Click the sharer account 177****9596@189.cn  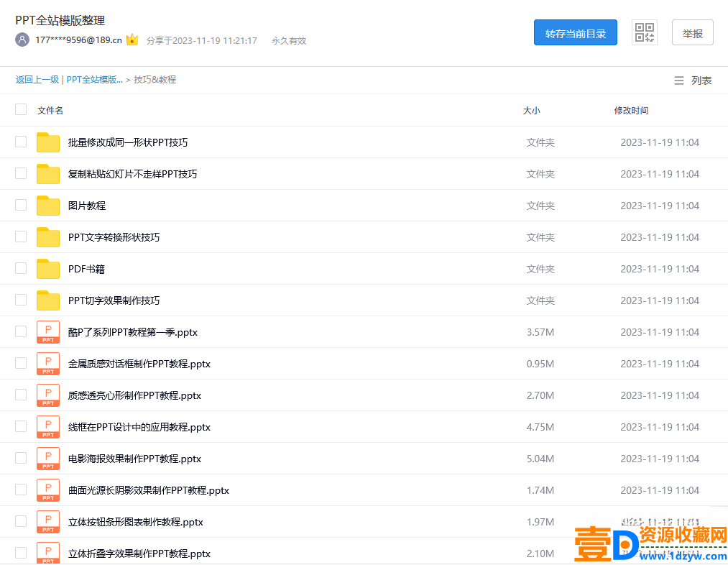78,40
